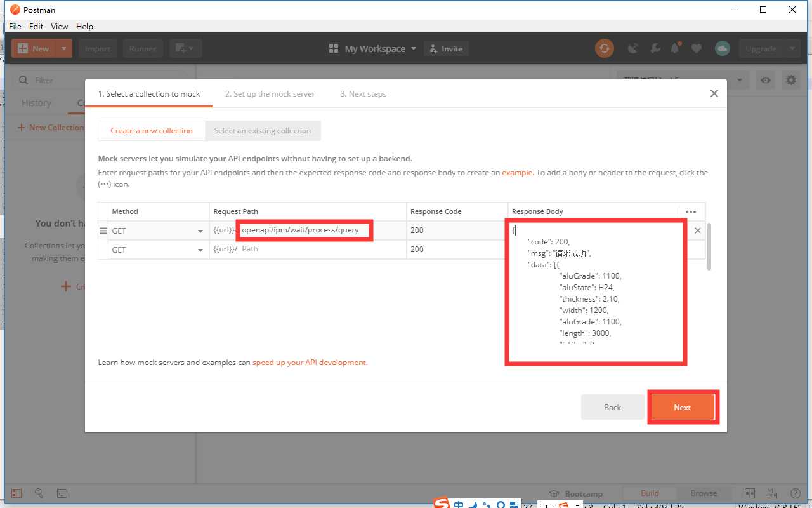
Task: Click the table vertical scrollbar
Action: pos(709,246)
